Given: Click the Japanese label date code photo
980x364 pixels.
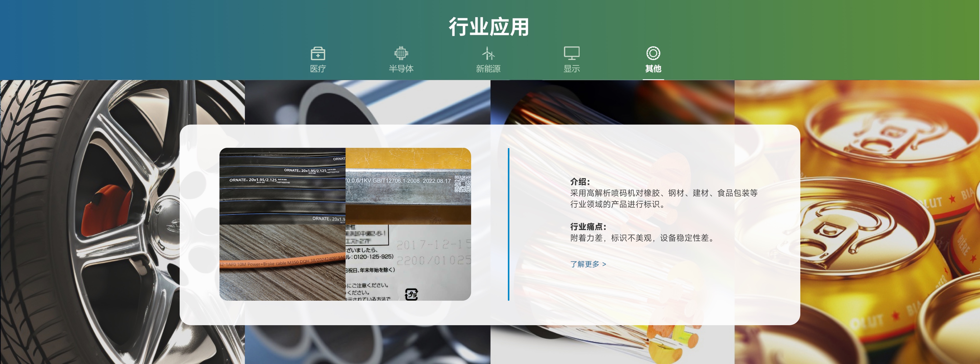Looking at the screenshot, I should click(408, 262).
